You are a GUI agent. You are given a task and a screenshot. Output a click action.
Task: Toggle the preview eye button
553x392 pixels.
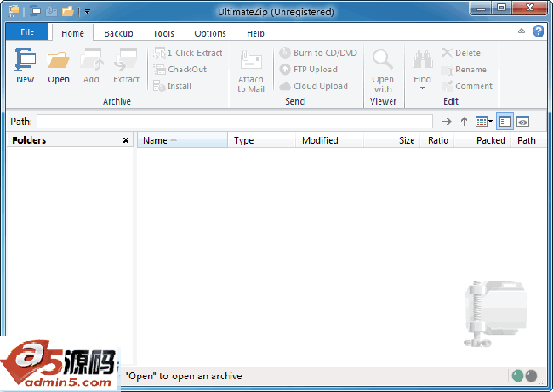(522, 122)
